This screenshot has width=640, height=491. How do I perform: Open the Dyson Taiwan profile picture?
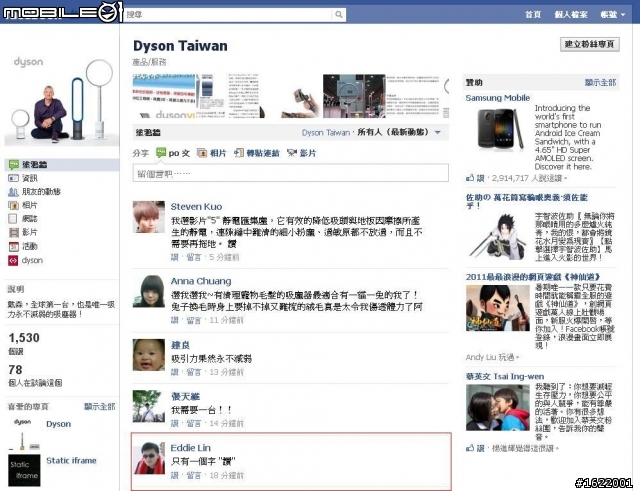(x=62, y=100)
